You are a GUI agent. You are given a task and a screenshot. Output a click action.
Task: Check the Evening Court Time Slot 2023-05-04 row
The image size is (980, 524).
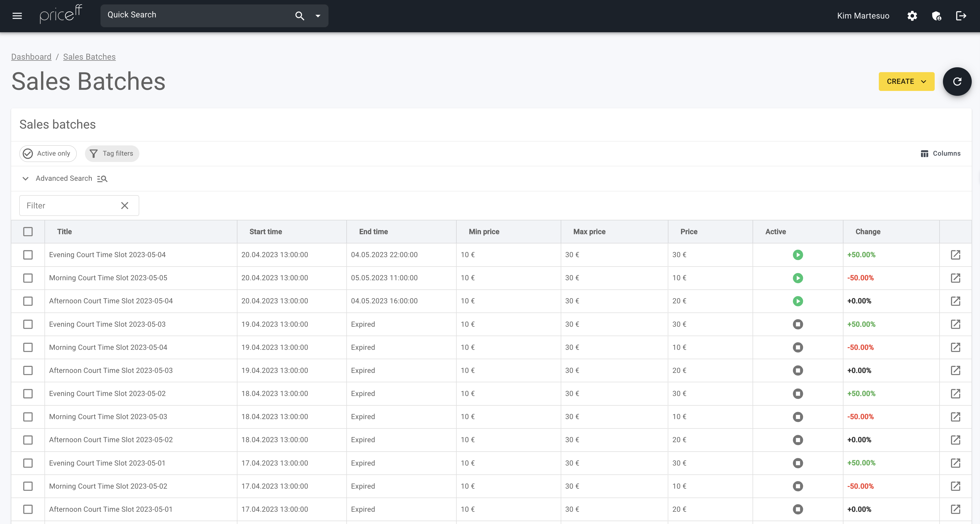click(28, 255)
